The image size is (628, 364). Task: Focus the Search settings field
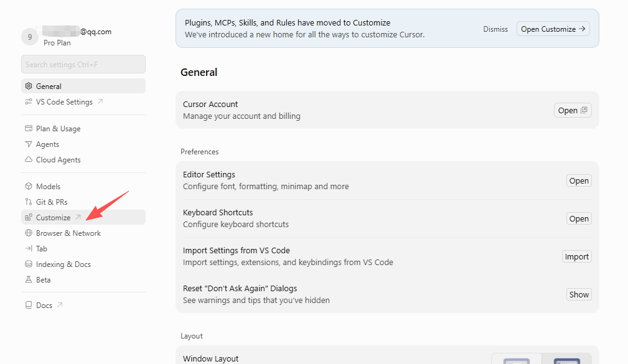[x=83, y=64]
